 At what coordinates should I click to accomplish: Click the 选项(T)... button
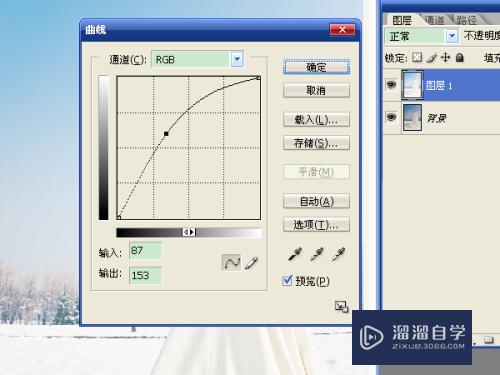pyautogui.click(x=316, y=225)
